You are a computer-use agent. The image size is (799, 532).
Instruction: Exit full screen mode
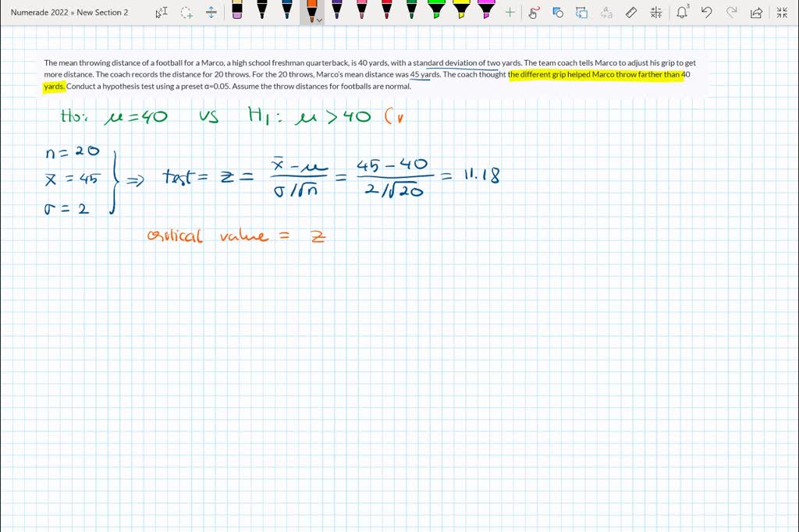click(x=782, y=12)
